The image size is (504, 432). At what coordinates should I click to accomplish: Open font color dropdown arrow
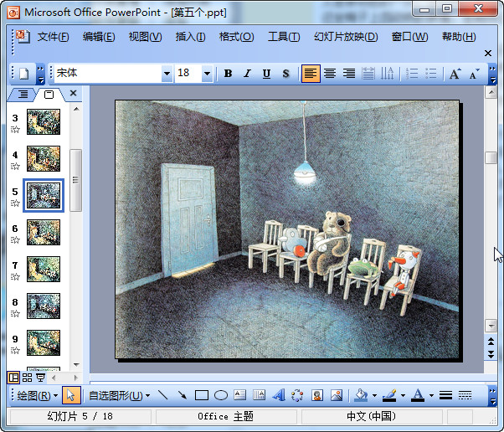(431, 395)
